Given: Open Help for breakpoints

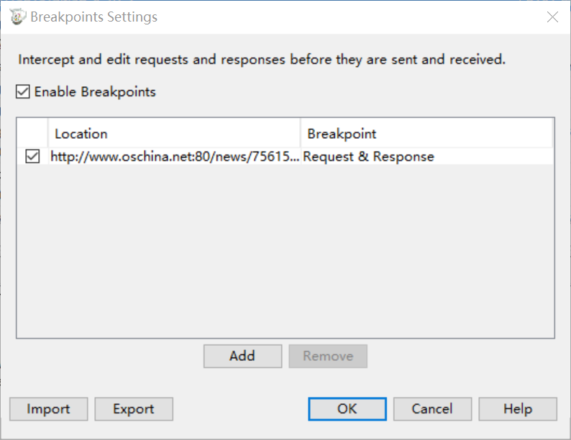Looking at the screenshot, I should pyautogui.click(x=517, y=409).
